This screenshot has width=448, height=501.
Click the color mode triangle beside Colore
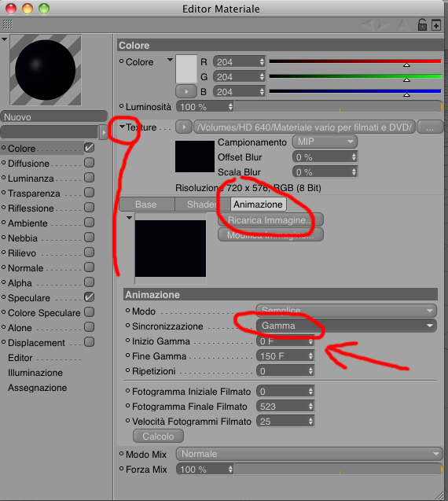[170, 60]
